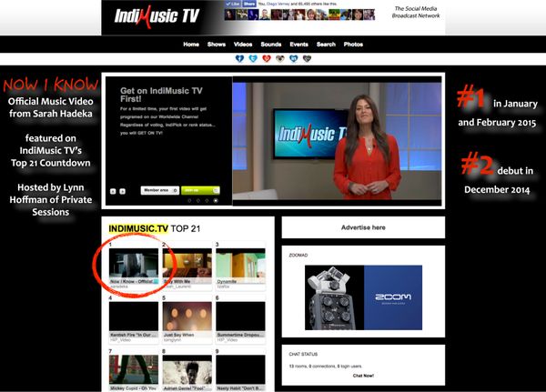Open the red Google+ heart icon
The width and height of the screenshot is (546, 392).
[x=267, y=58]
